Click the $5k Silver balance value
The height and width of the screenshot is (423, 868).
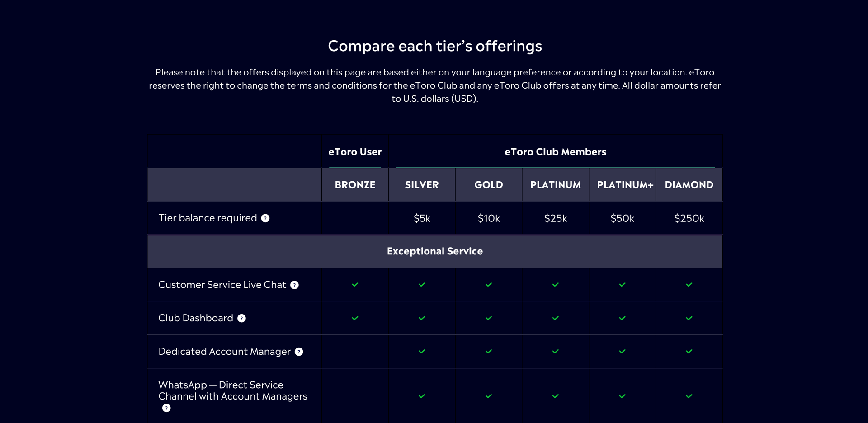pos(422,219)
